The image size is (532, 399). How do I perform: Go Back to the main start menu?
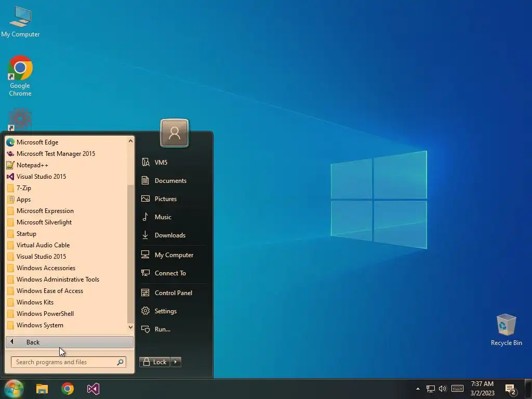(x=70, y=342)
